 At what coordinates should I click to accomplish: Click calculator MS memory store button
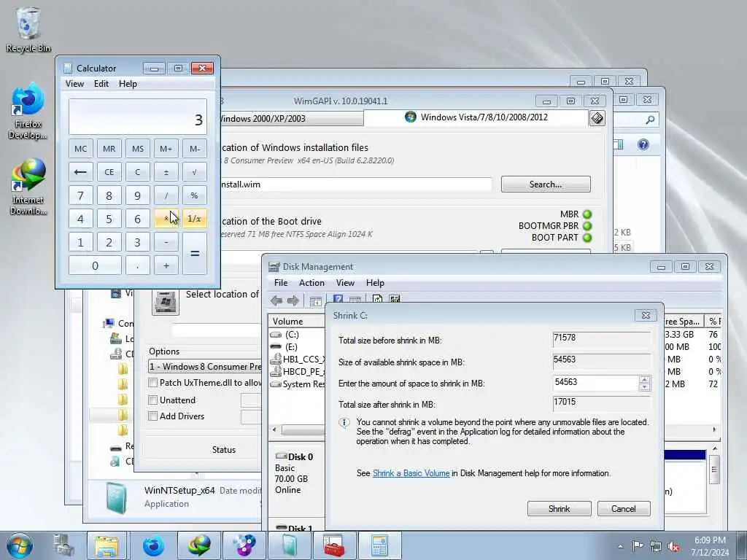(x=138, y=149)
